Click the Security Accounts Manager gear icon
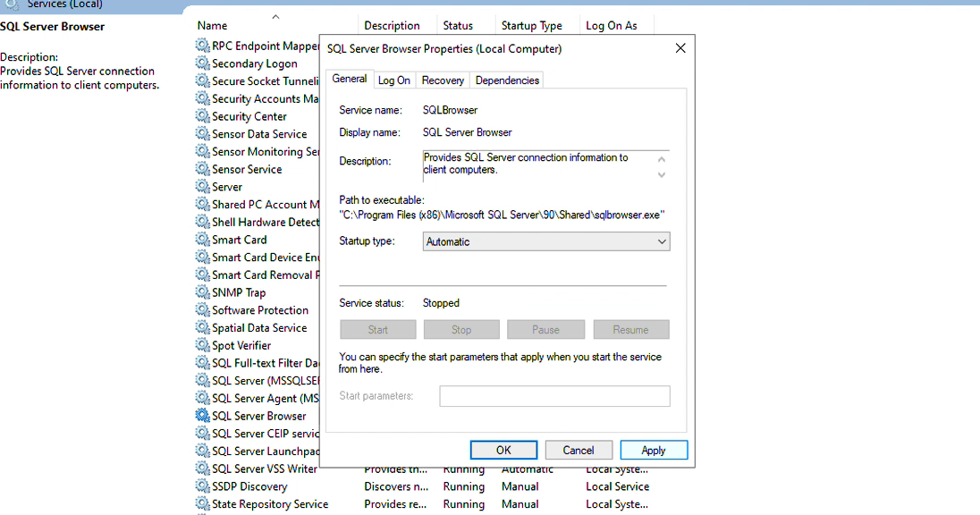 (x=202, y=98)
